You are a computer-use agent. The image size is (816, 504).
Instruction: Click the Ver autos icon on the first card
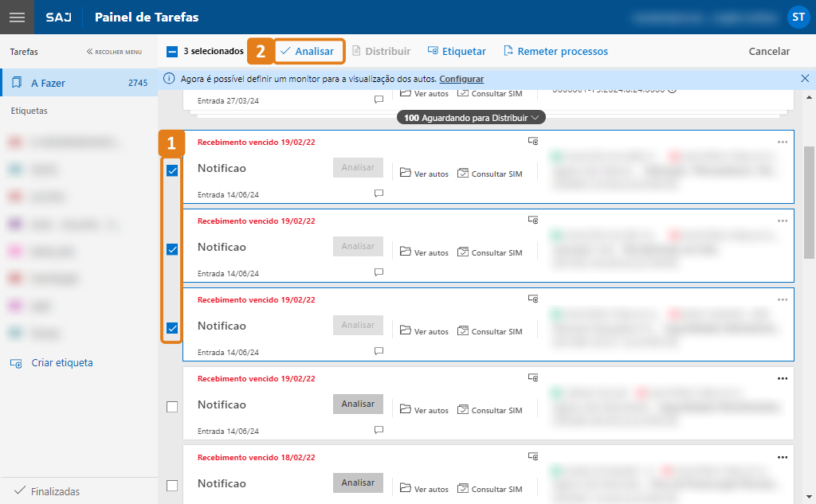tap(406, 174)
